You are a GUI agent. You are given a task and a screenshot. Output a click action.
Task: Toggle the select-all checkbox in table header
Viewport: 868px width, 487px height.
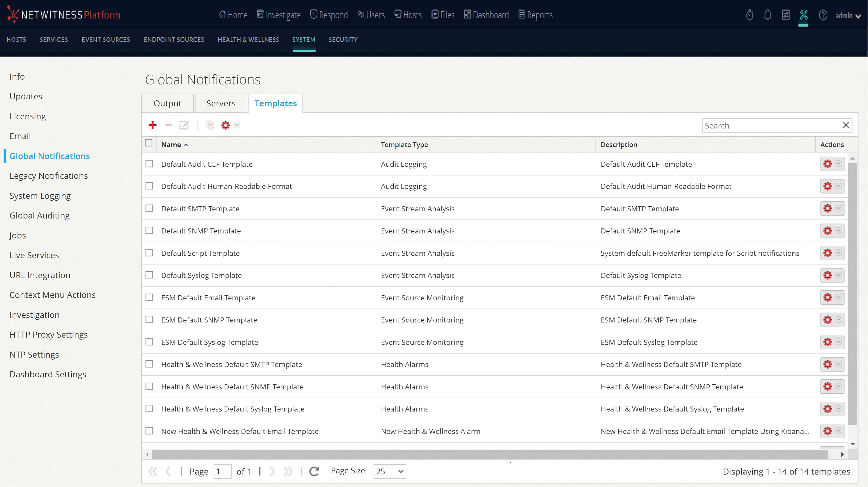pyautogui.click(x=149, y=143)
